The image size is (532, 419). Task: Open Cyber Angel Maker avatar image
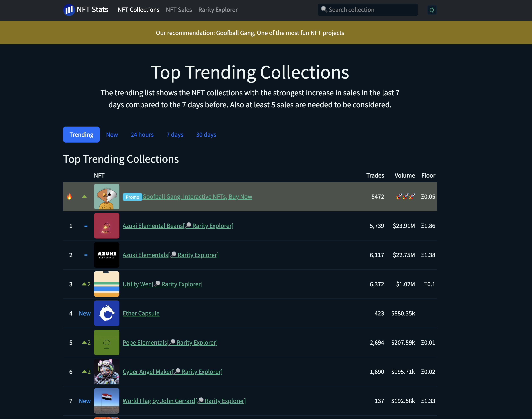(107, 372)
